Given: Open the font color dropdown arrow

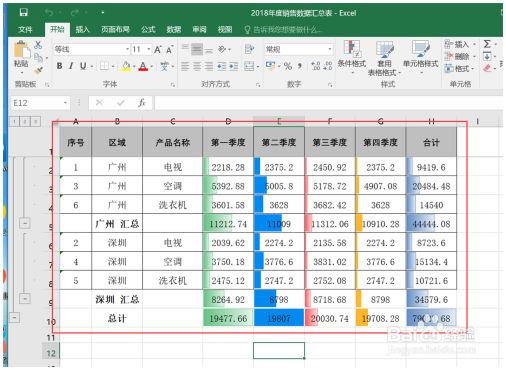Looking at the screenshot, I should 151,66.
